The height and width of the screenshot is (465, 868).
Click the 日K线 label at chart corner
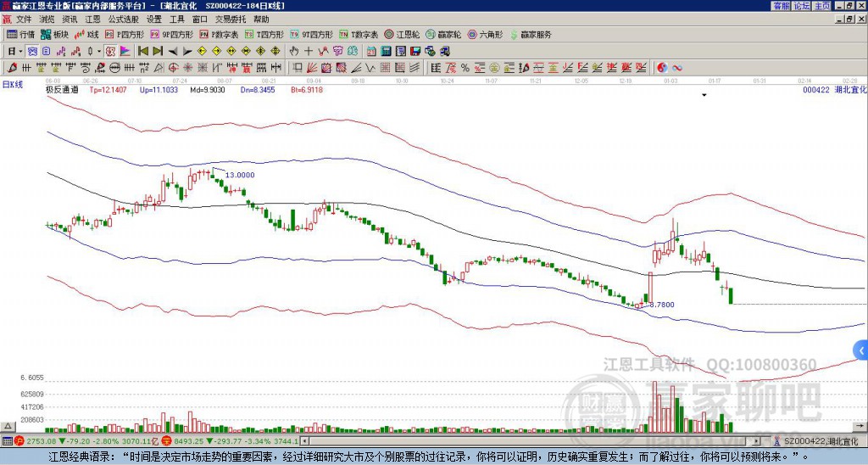click(14, 85)
